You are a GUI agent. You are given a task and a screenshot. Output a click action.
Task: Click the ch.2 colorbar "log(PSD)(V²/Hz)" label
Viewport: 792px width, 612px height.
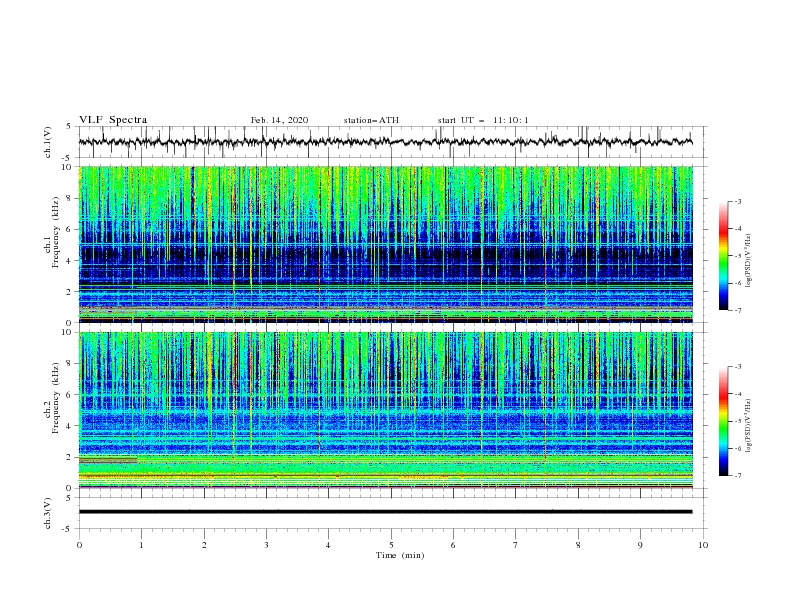click(x=749, y=426)
